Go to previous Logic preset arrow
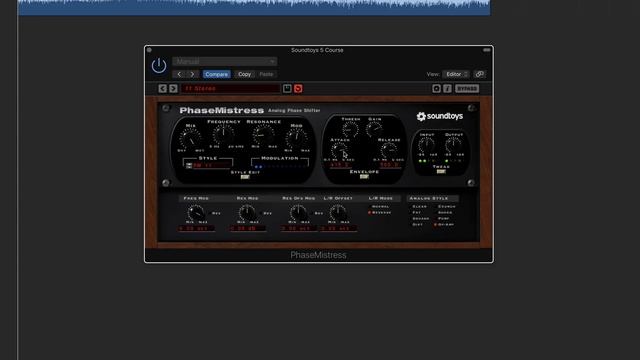This screenshot has width=640, height=360. tap(179, 74)
